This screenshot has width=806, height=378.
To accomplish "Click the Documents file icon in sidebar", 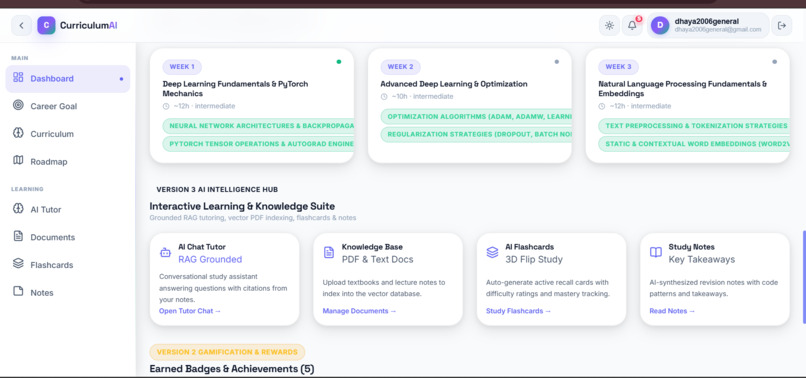I will pyautogui.click(x=18, y=236).
